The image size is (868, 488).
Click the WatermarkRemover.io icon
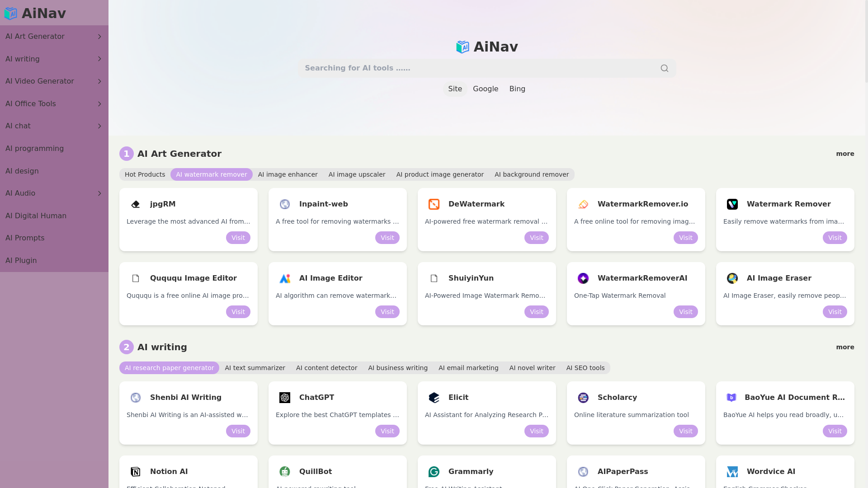point(583,204)
